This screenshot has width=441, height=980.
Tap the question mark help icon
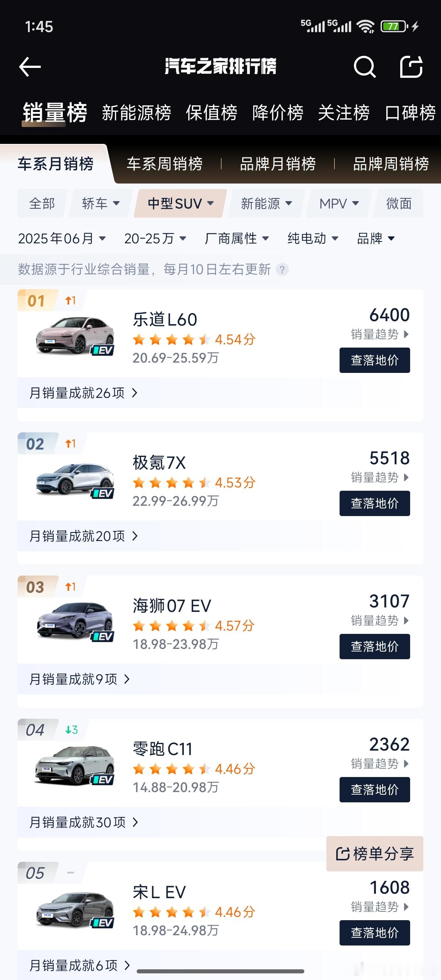pyautogui.click(x=282, y=270)
